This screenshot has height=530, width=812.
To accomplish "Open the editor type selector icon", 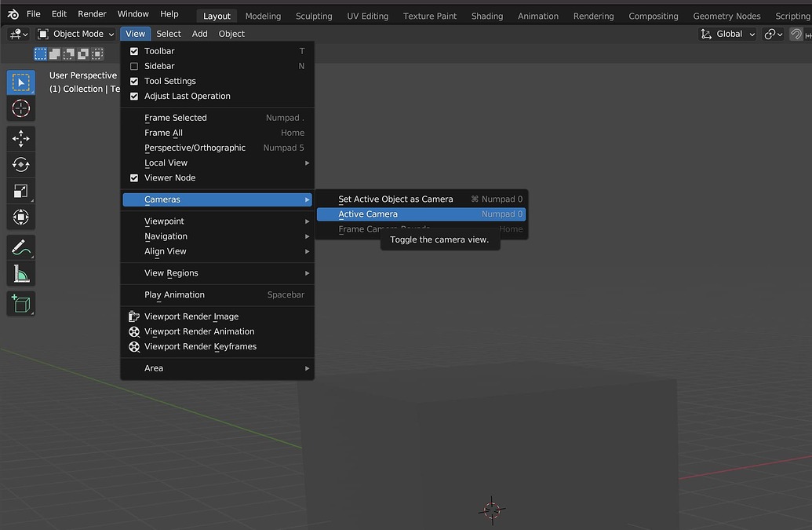I will click(x=19, y=34).
